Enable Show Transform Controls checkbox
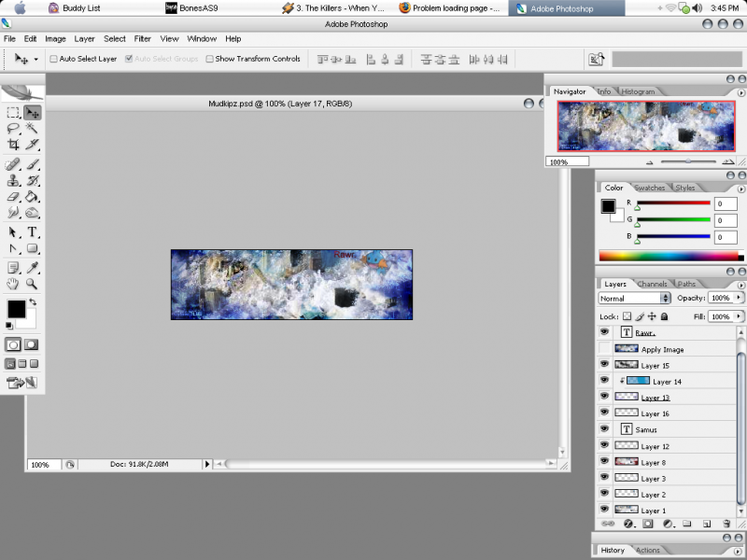 point(209,59)
